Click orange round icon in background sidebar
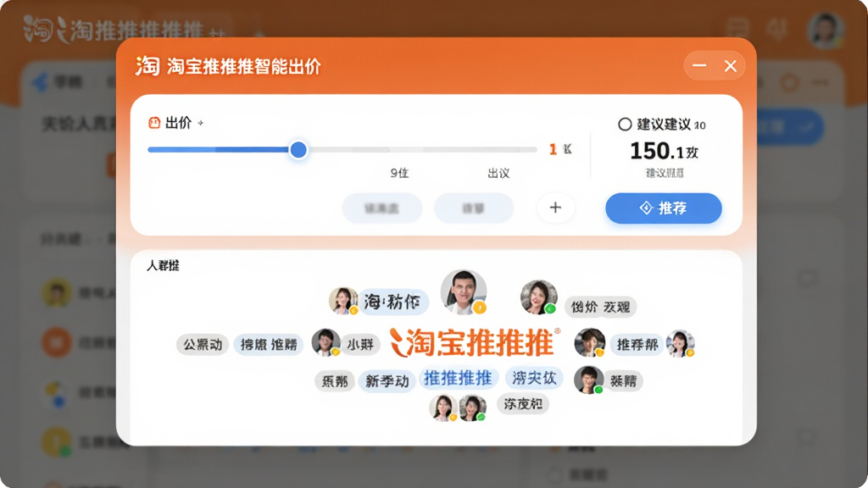The height and width of the screenshot is (488, 868). click(x=57, y=342)
